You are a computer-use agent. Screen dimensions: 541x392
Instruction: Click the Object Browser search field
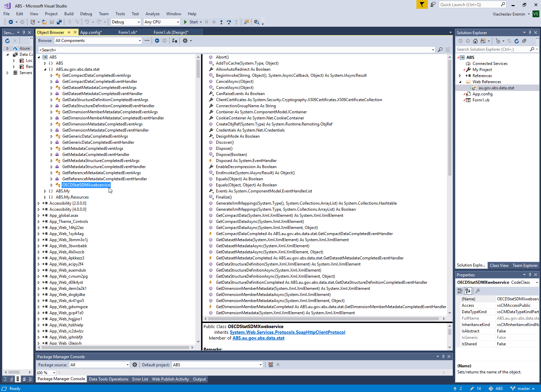[x=237, y=50]
